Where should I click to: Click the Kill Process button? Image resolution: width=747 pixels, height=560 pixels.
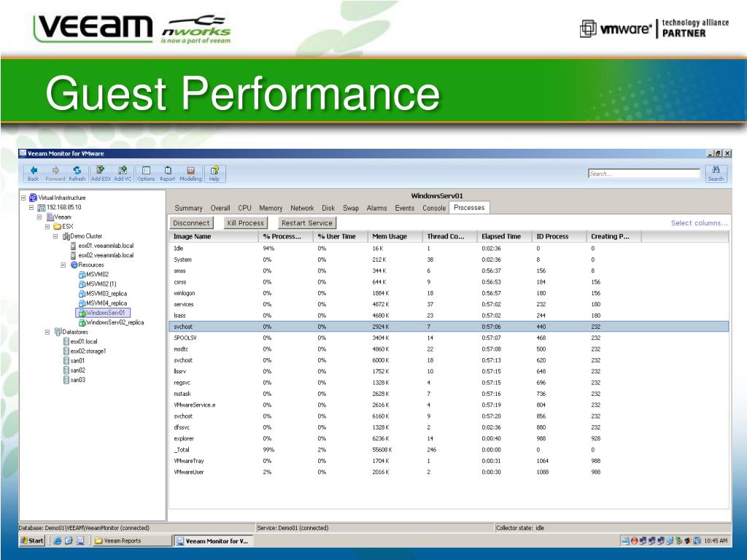[x=245, y=223]
